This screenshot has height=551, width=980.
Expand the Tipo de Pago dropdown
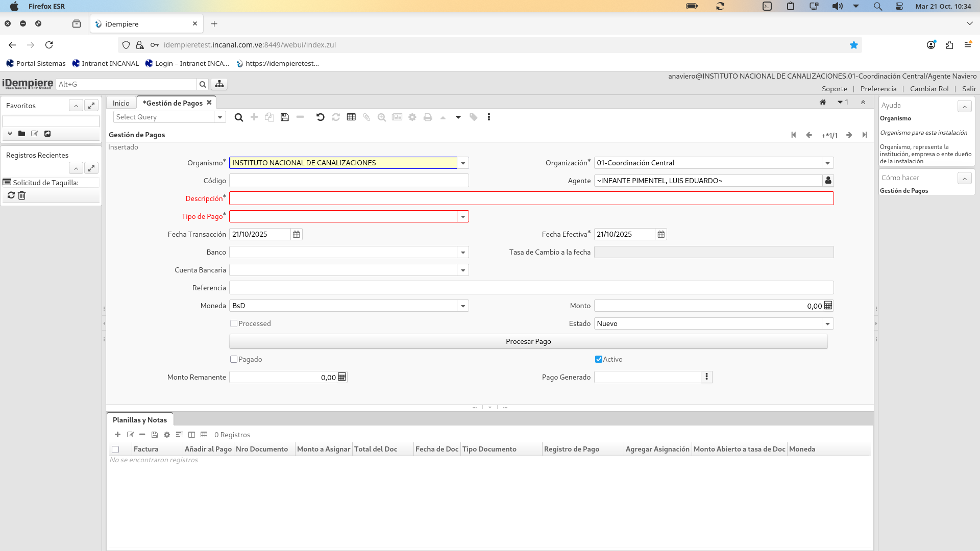coord(463,216)
